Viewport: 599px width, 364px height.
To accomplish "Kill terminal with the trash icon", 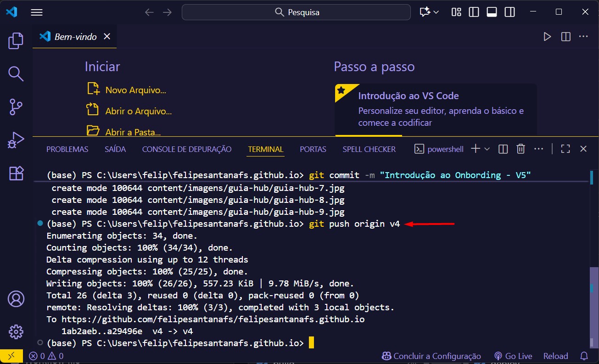I will point(521,149).
